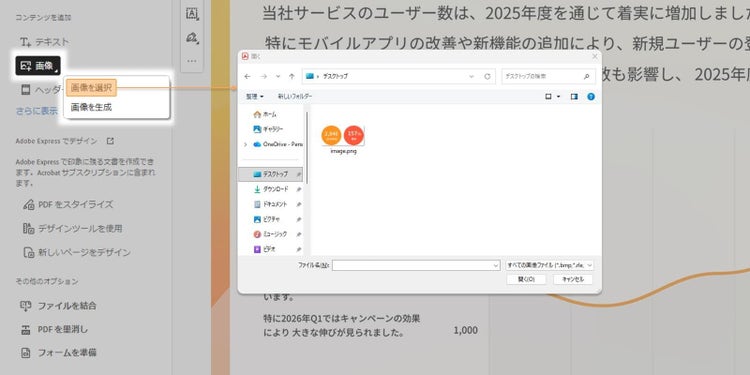
Task: Select ミュージック in navigation pane
Action: 270,234
